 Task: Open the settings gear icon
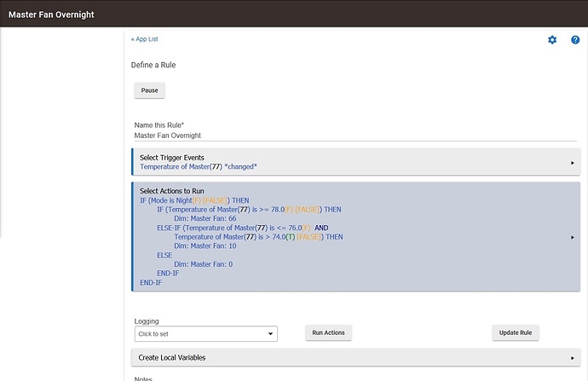552,40
